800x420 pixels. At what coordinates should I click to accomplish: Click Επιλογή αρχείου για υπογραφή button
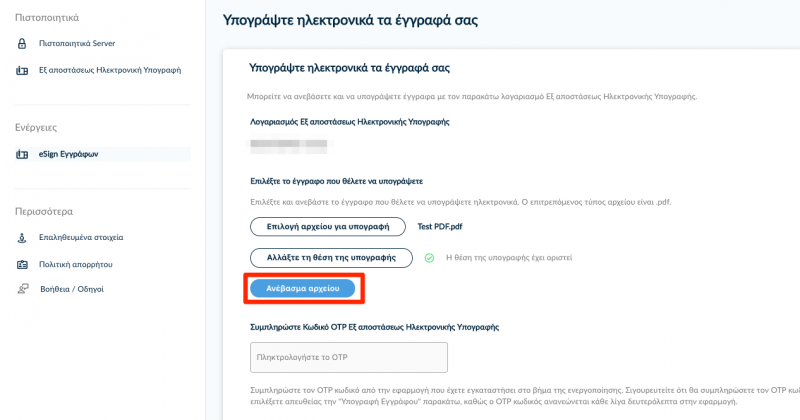(x=328, y=227)
